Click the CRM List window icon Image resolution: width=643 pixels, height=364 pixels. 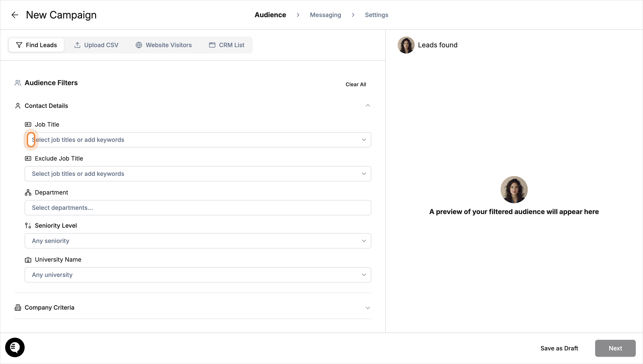[x=212, y=45]
